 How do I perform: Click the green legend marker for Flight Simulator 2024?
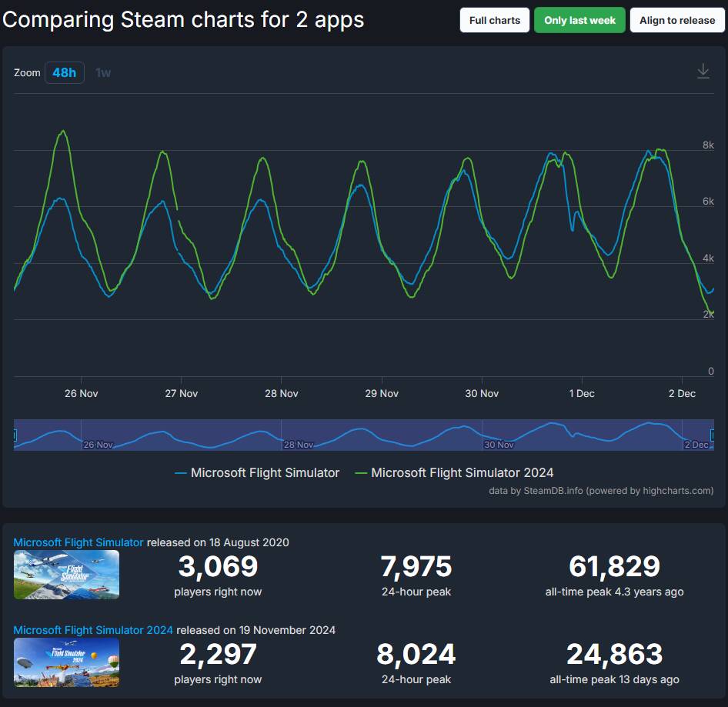click(x=365, y=472)
